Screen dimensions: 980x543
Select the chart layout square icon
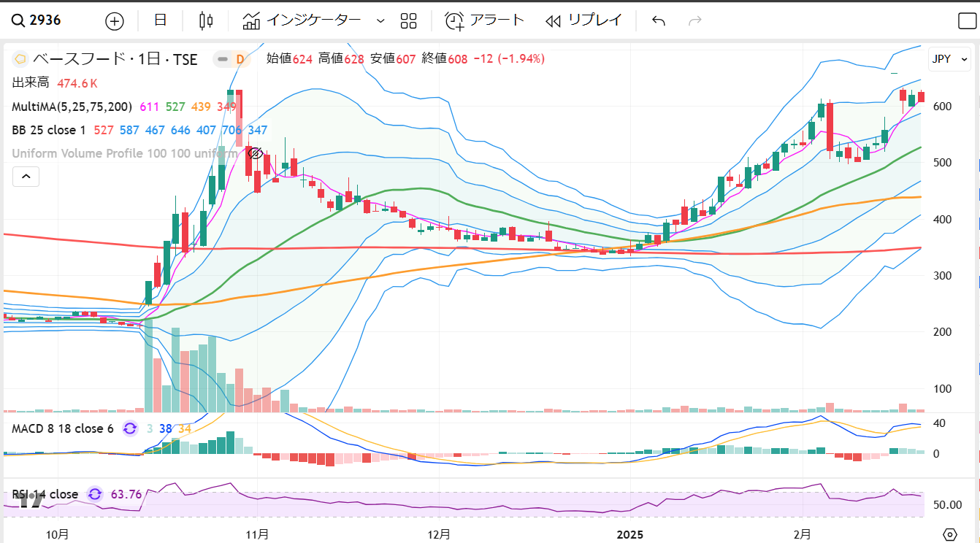click(x=967, y=20)
